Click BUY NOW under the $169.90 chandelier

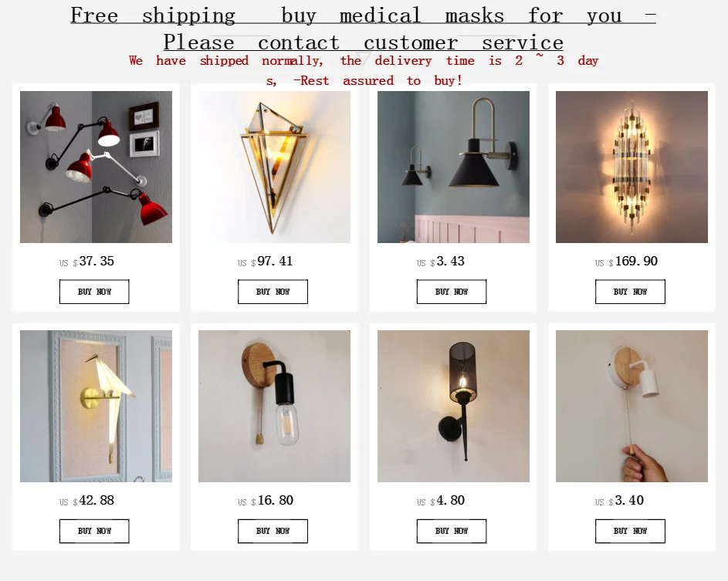[x=630, y=292]
